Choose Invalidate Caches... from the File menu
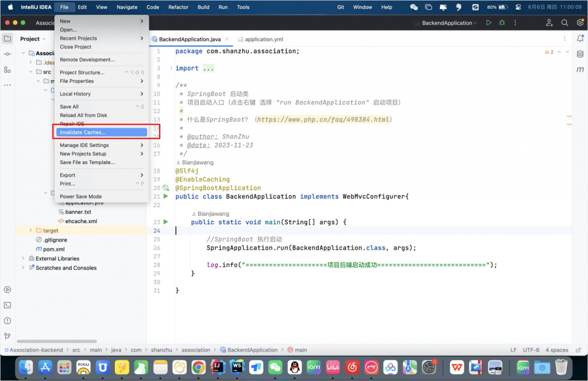The height and width of the screenshot is (381, 588). [x=83, y=133]
